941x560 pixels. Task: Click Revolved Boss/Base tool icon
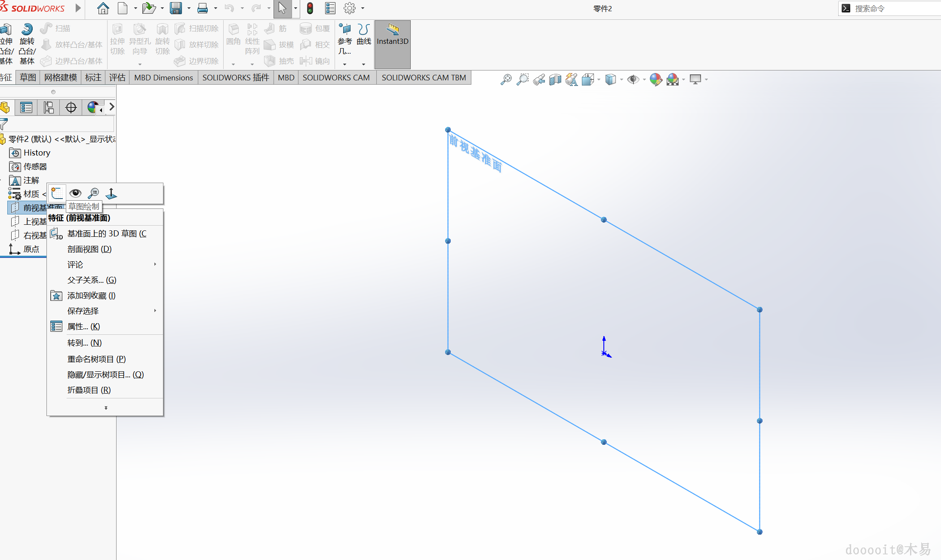(27, 29)
